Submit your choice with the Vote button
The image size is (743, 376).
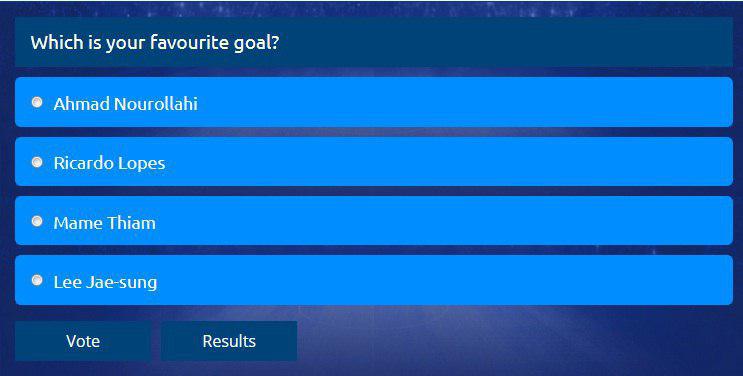(83, 341)
